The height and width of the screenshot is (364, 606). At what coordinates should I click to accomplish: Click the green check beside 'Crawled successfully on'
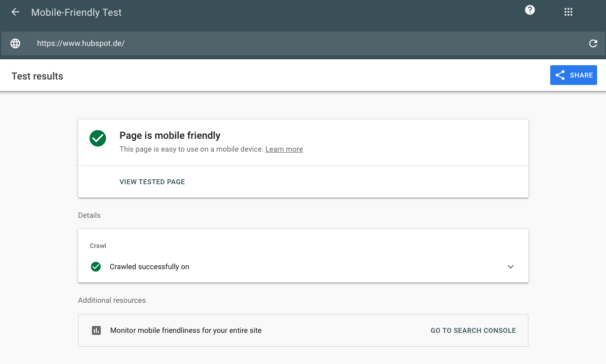(x=96, y=267)
